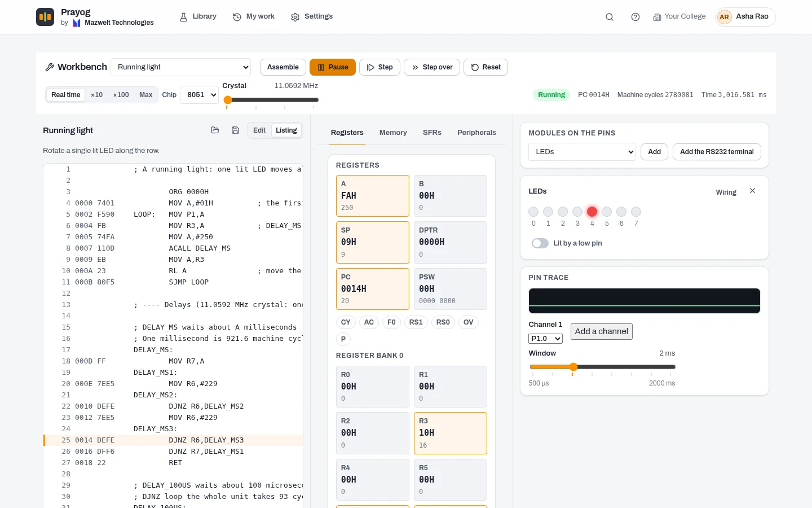Click Add the RS232 terminal button
The width and height of the screenshot is (812, 508).
717,152
